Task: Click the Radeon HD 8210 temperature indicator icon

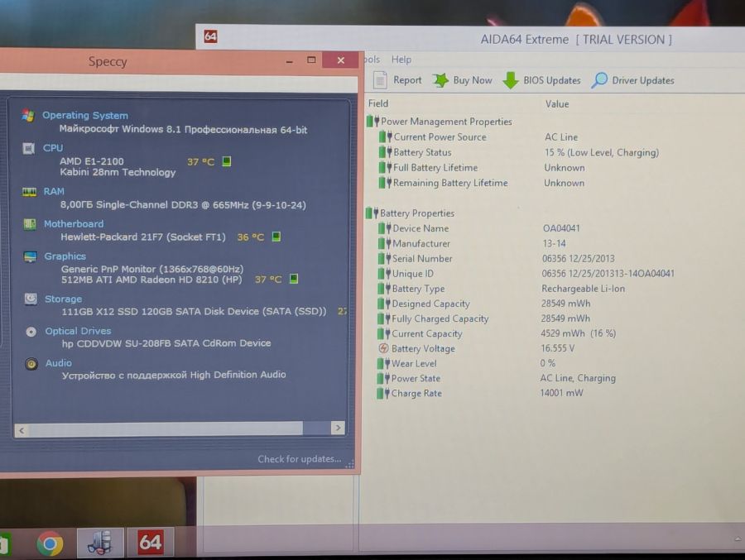Action: point(294,279)
